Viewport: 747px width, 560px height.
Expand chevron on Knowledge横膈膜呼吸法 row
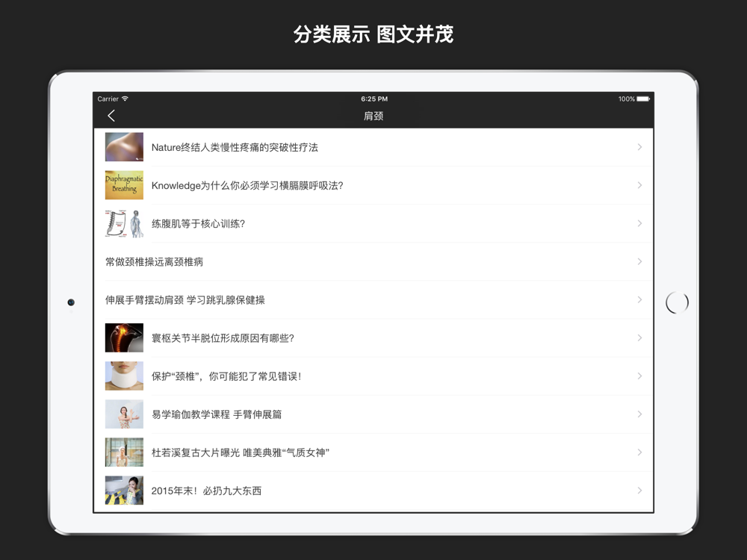tap(640, 185)
